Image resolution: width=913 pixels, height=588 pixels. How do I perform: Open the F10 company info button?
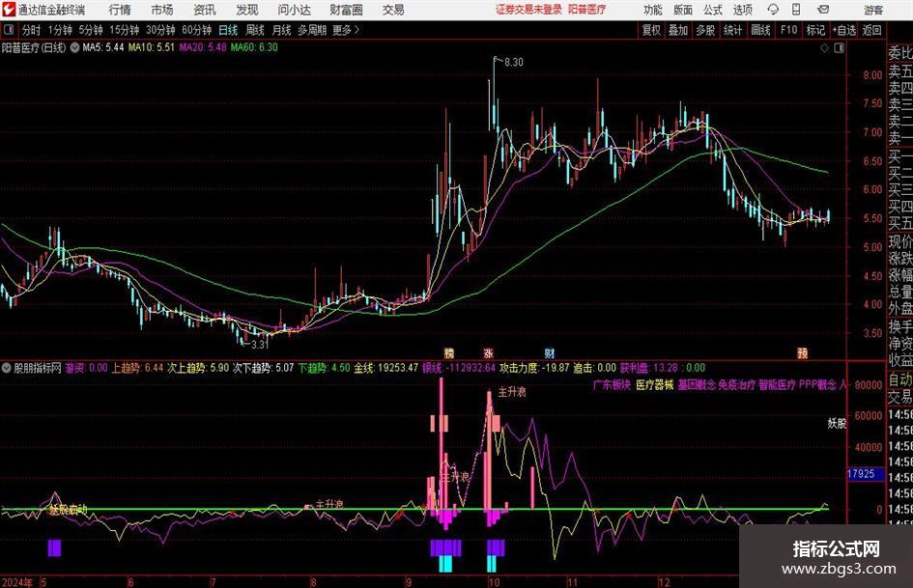pos(788,30)
